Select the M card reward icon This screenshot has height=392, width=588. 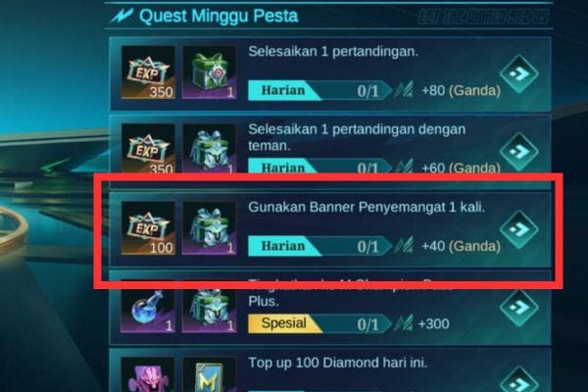click(x=210, y=374)
